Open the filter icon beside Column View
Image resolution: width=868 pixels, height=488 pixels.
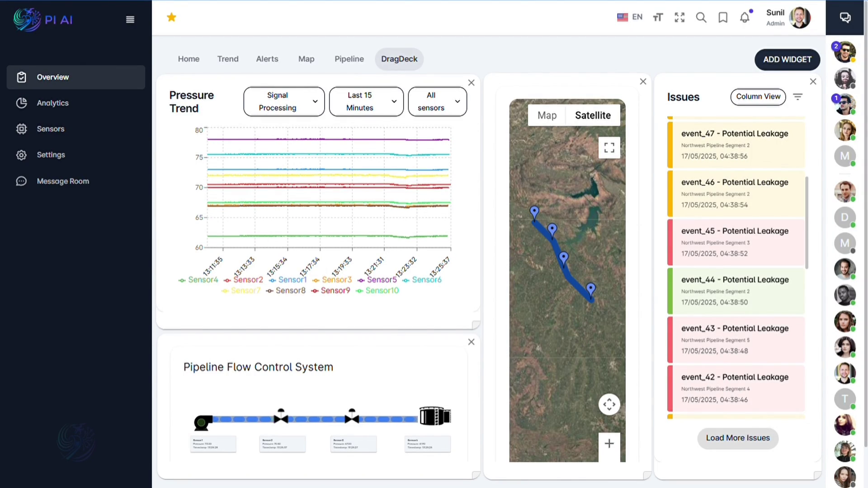[797, 96]
